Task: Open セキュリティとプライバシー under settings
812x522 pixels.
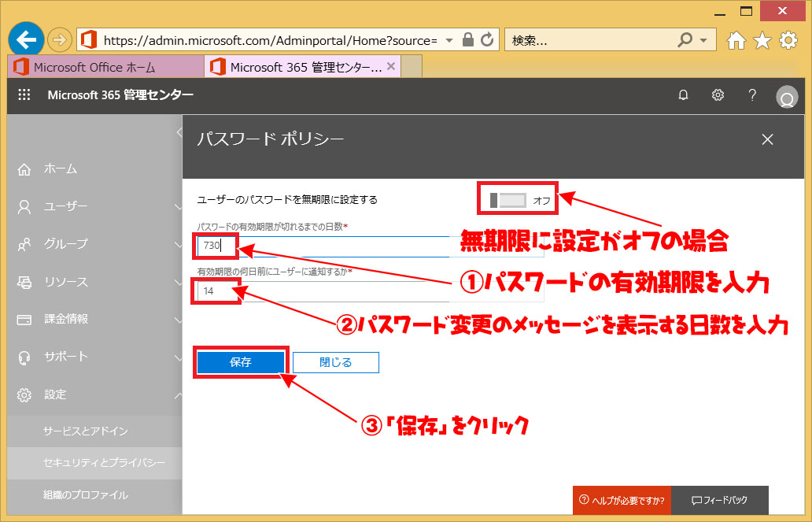Action: point(95,463)
